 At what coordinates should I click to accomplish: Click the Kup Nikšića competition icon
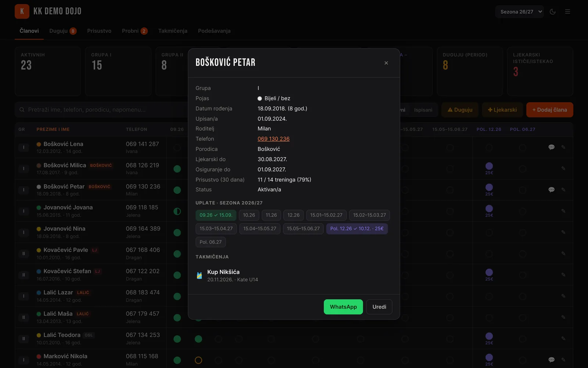pos(200,275)
